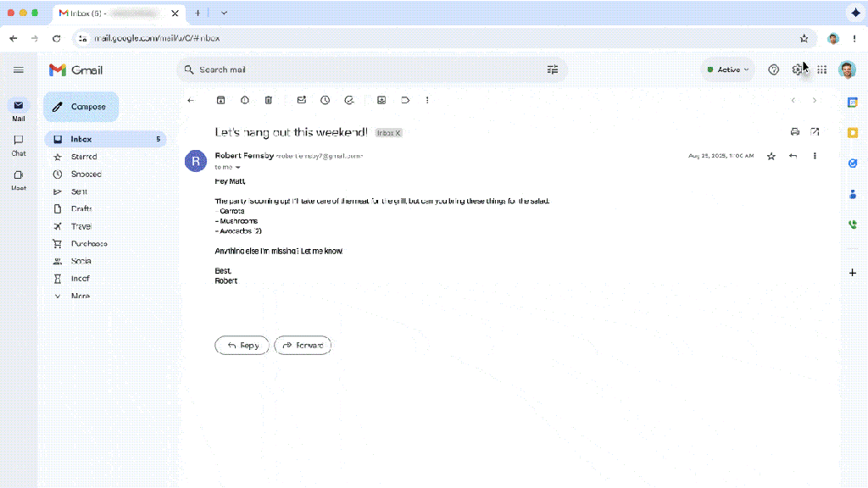Archive the open email
This screenshot has height=488, width=868.
220,100
